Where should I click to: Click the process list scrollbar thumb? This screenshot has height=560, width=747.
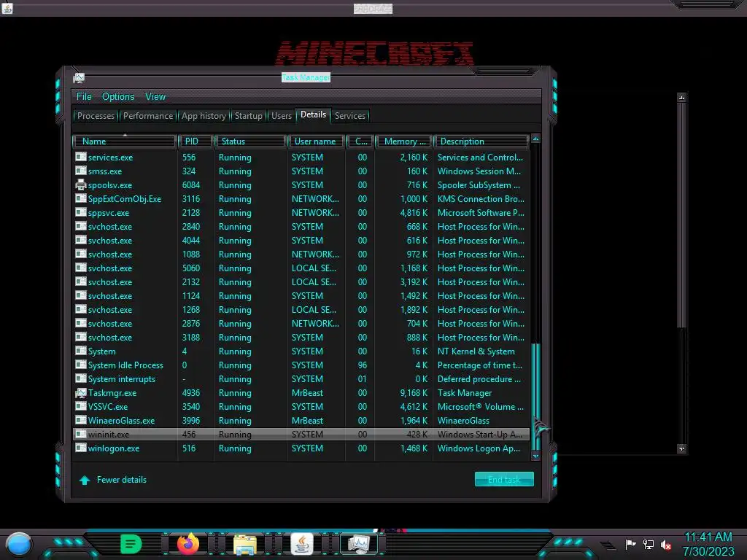coord(535,396)
